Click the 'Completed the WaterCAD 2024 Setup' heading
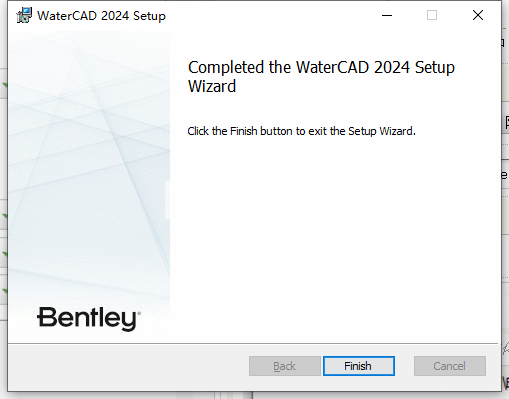This screenshot has height=399, width=509. (x=321, y=68)
